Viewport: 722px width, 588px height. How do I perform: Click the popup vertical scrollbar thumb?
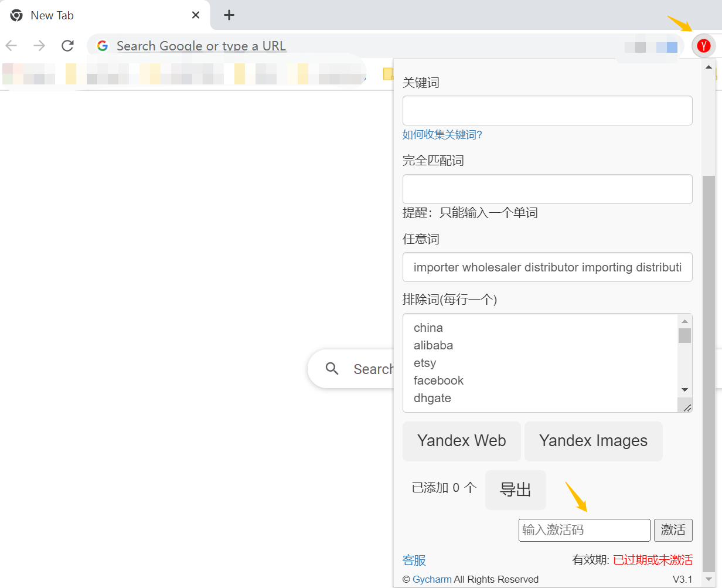709,373
